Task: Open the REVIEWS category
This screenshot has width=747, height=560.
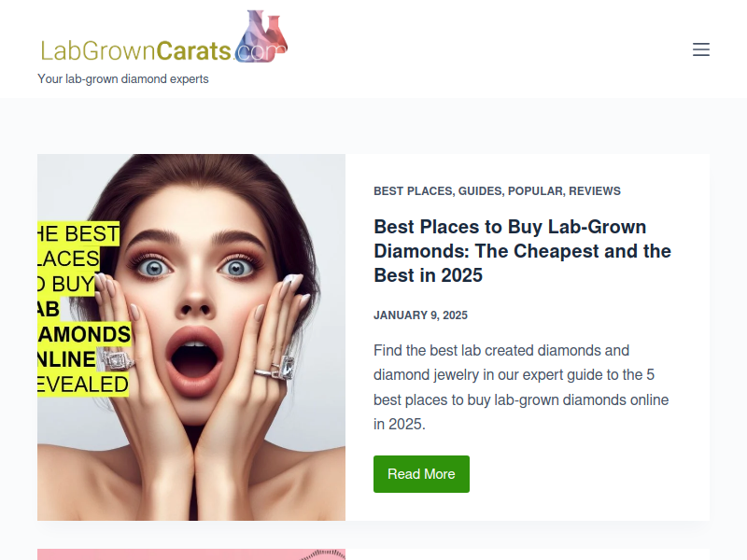Action: tap(595, 191)
